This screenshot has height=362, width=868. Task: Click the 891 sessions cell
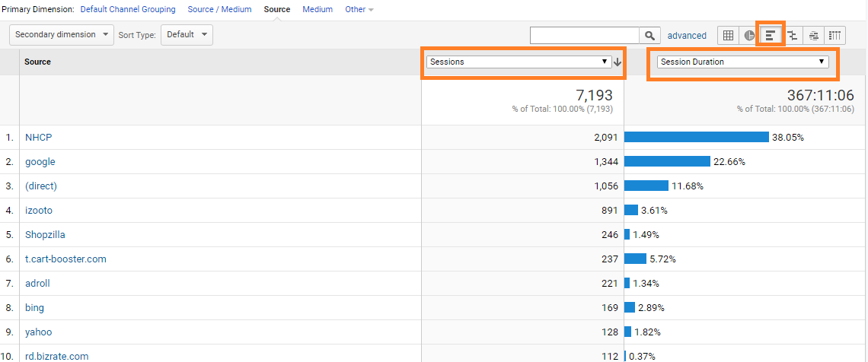click(x=609, y=211)
